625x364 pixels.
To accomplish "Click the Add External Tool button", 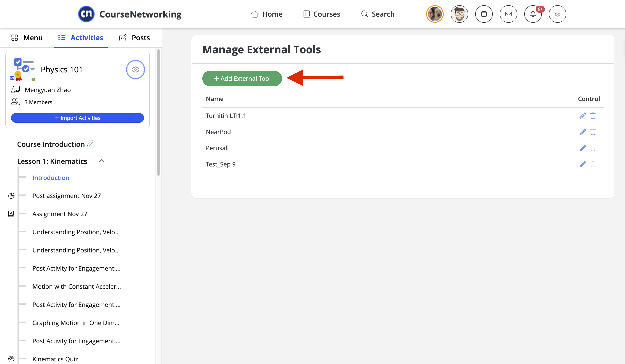I will [242, 79].
